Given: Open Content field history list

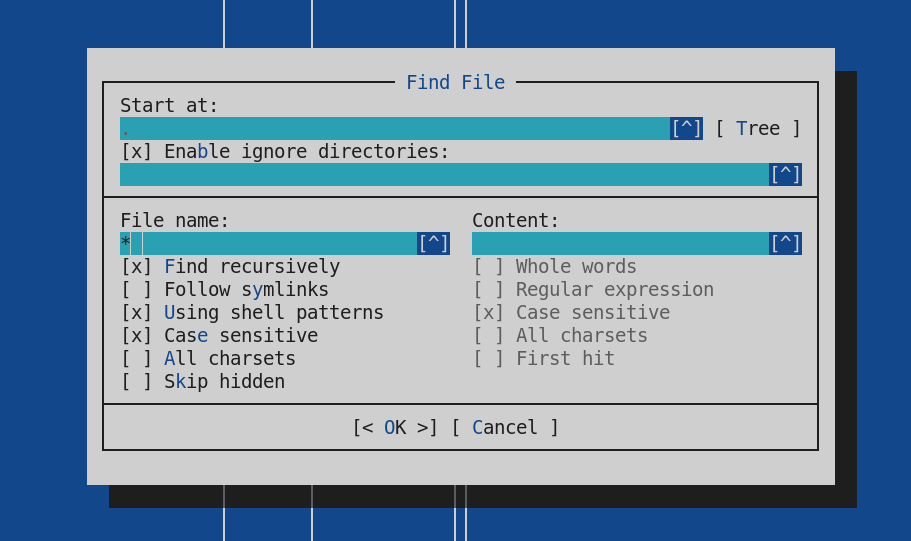Looking at the screenshot, I should [x=785, y=243].
